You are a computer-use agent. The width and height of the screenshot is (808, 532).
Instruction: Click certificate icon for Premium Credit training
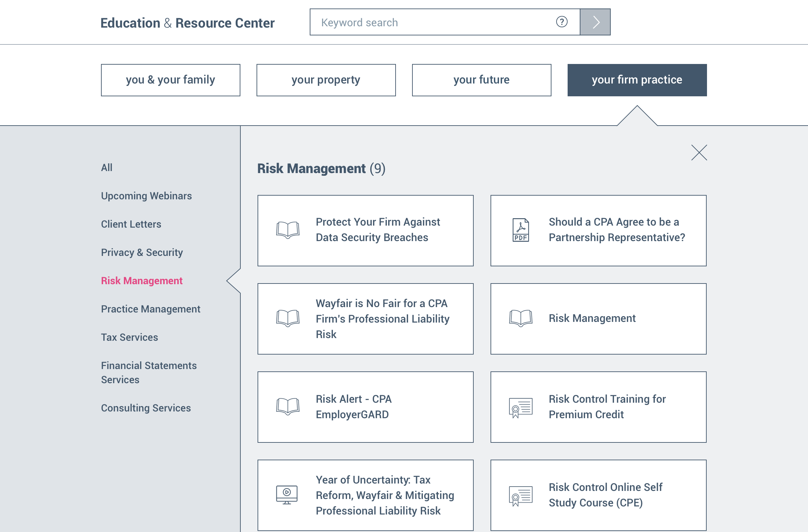[520, 407]
